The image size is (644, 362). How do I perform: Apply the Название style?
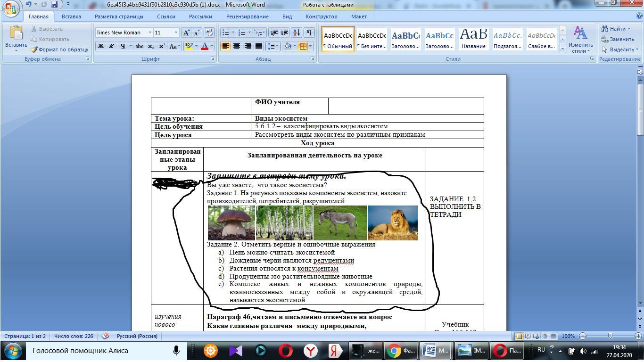pyautogui.click(x=473, y=39)
